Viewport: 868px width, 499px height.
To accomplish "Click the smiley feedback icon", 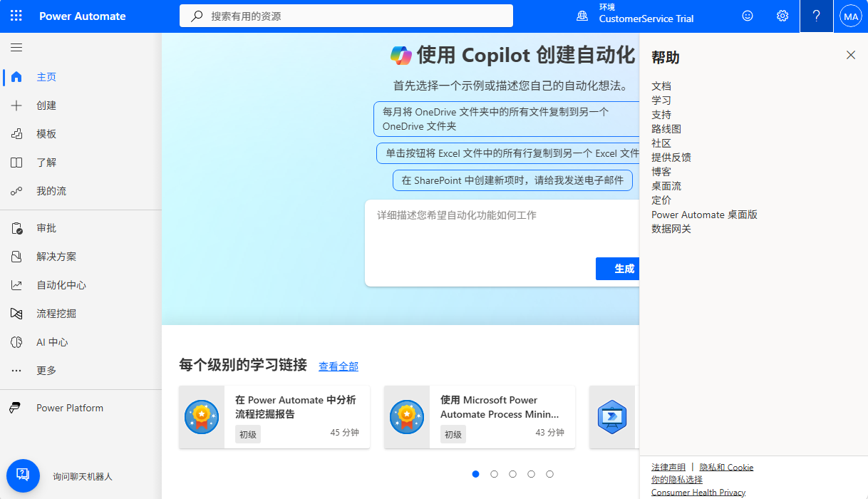I will 748,16.
